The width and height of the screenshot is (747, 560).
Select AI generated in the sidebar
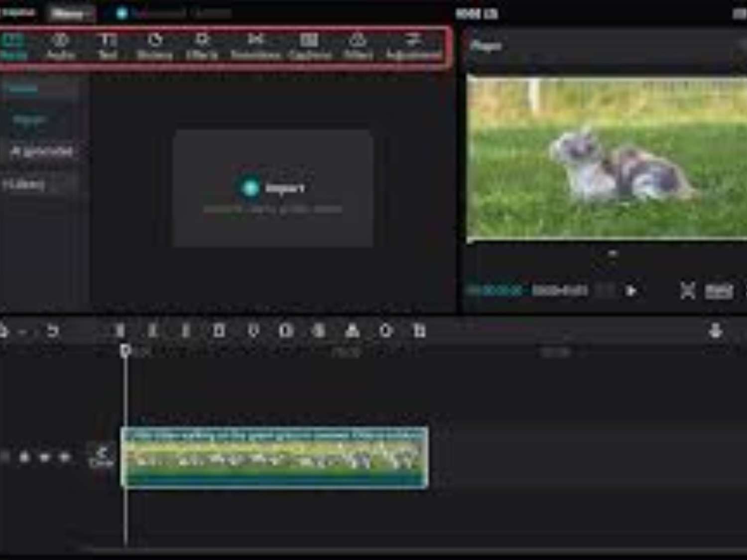pos(42,151)
